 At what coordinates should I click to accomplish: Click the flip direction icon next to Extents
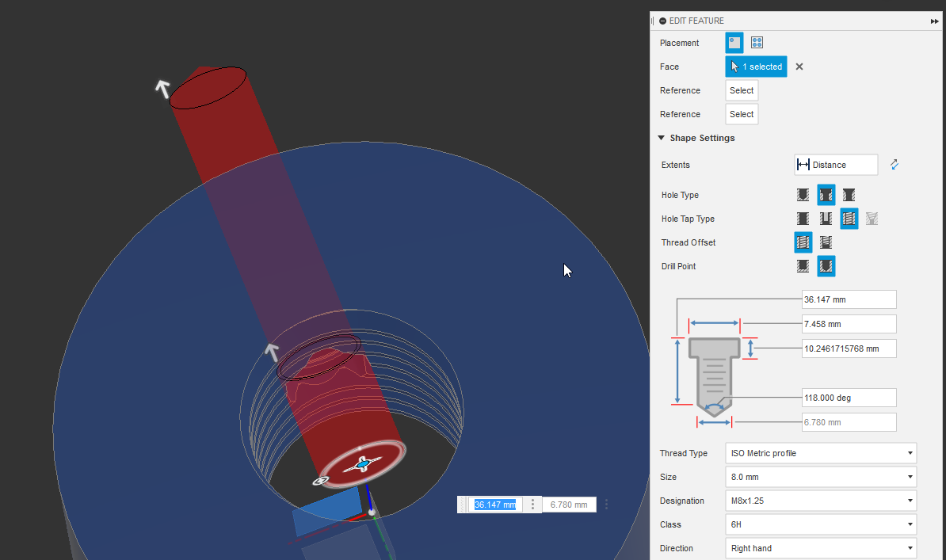click(x=894, y=164)
